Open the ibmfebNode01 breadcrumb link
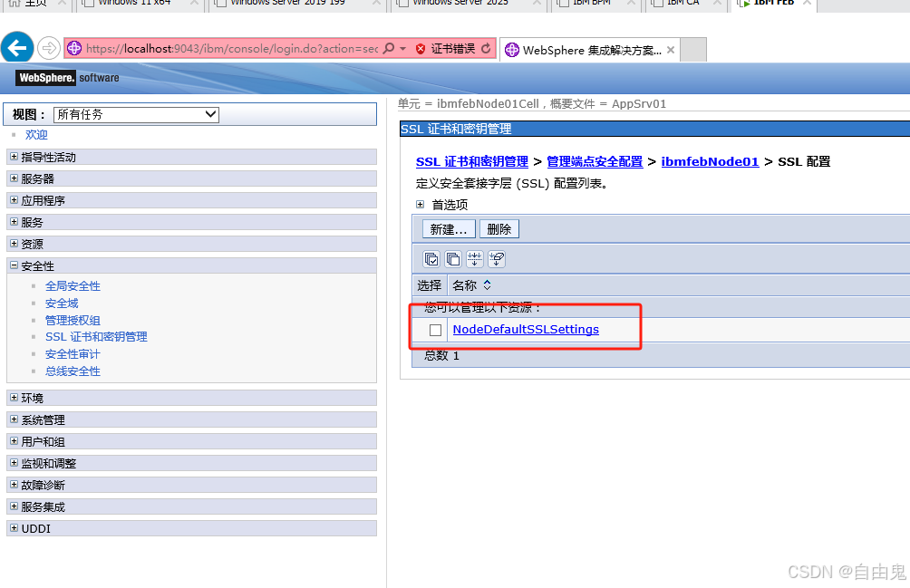The height and width of the screenshot is (588, 910). pos(710,161)
